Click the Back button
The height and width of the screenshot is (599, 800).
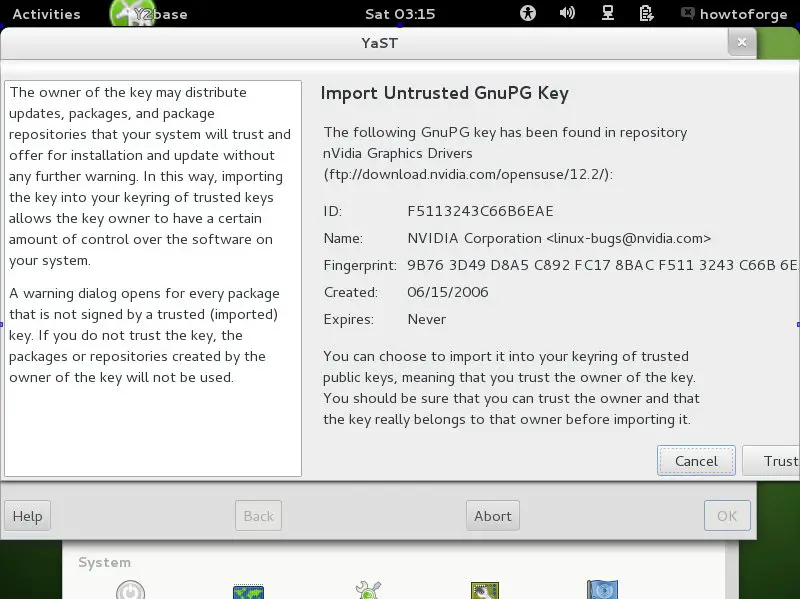pyautogui.click(x=258, y=516)
